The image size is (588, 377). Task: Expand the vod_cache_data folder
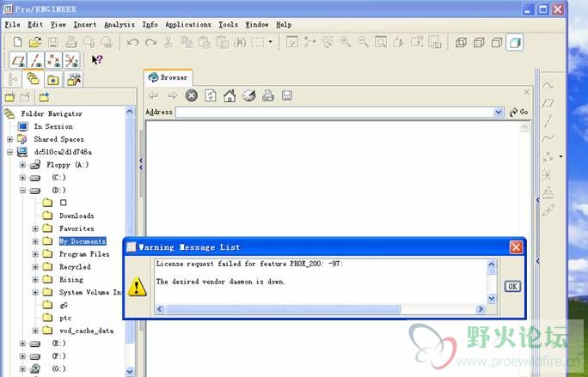point(35,331)
